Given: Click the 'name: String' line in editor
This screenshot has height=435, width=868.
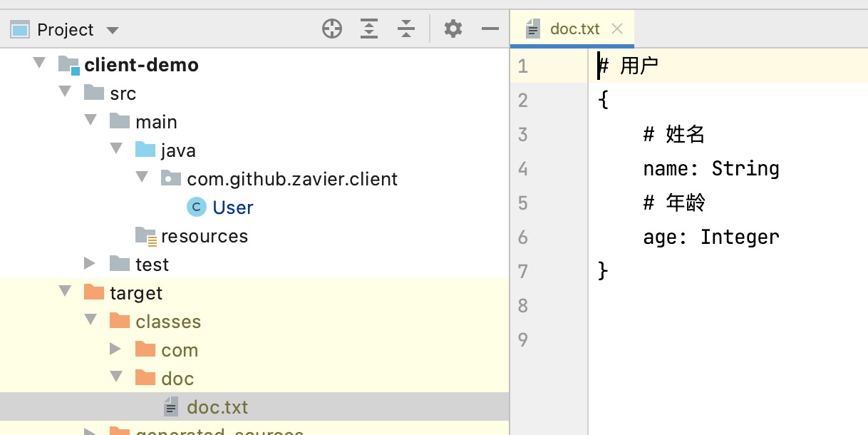Looking at the screenshot, I should click(x=711, y=168).
